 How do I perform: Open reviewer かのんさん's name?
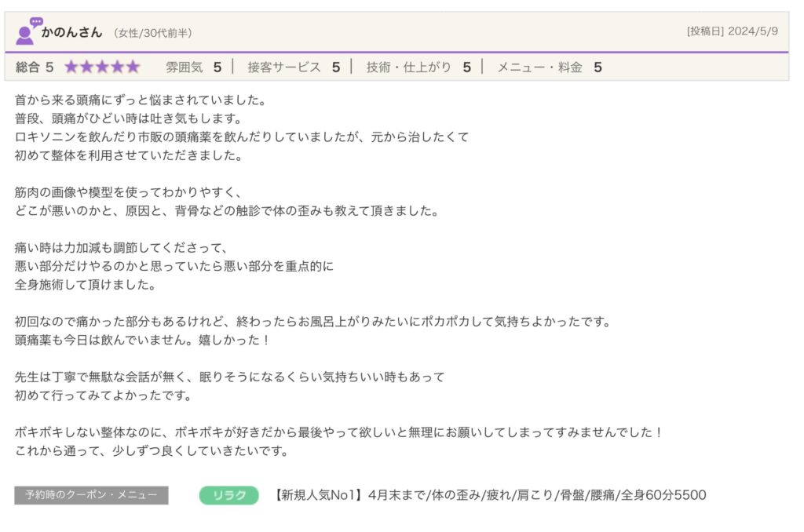(x=71, y=32)
